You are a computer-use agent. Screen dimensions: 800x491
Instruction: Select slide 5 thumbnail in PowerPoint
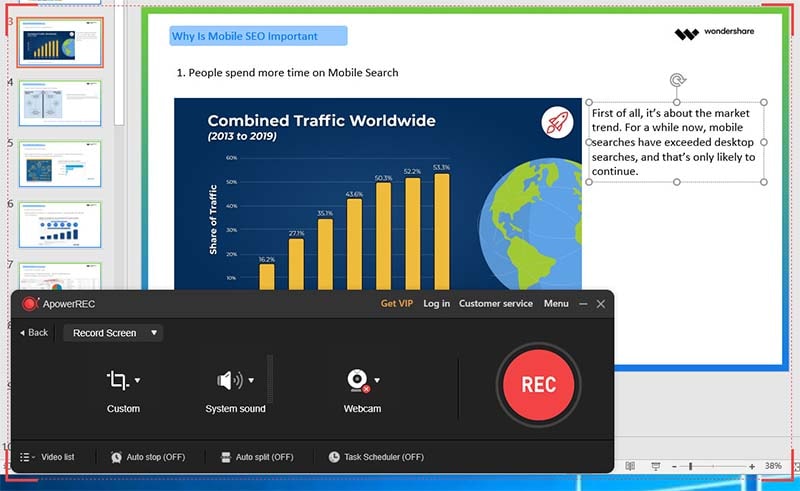click(60, 164)
